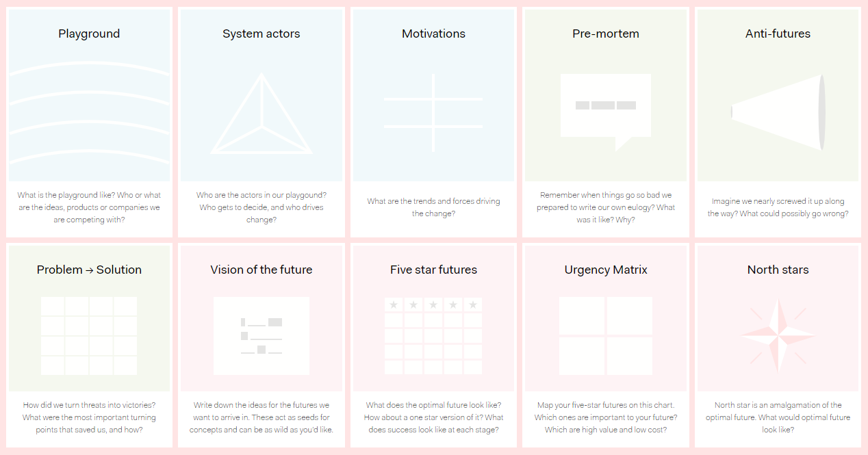868x455 pixels.
Task: Click the Vision of the future card
Action: (261, 270)
